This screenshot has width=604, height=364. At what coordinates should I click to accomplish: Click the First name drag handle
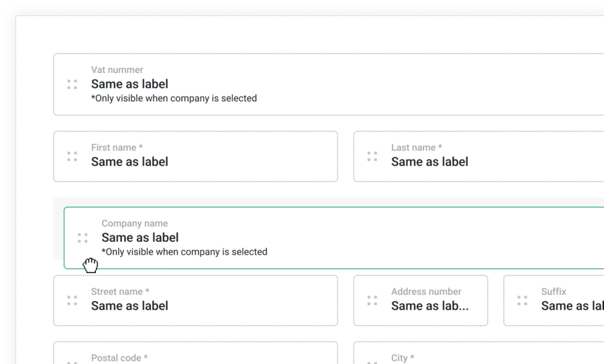pos(72,156)
